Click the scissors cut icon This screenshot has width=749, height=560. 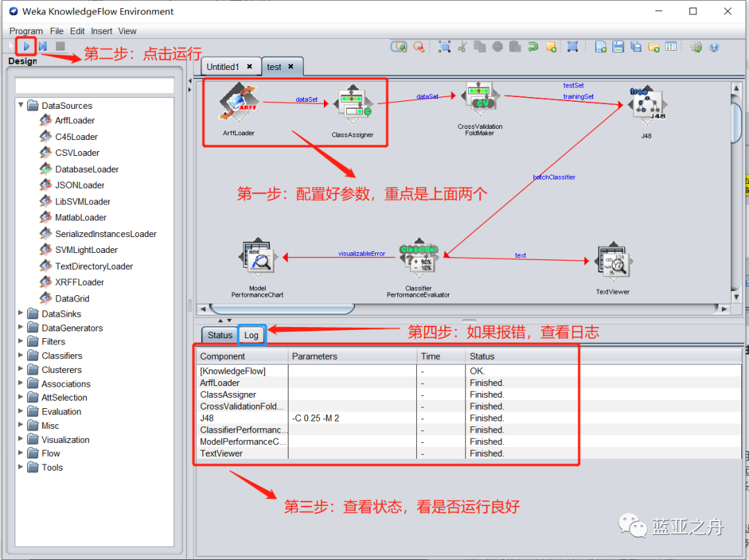[463, 46]
